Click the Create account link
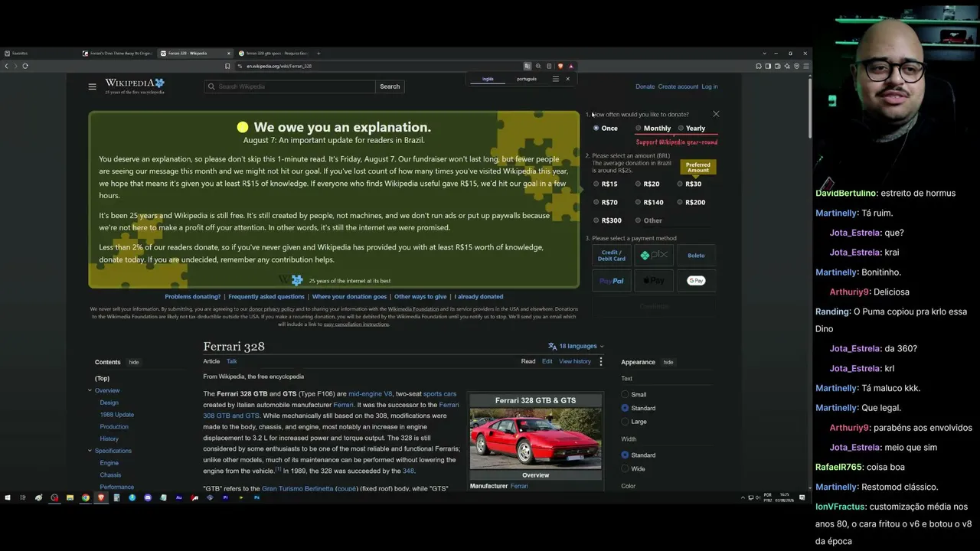The width and height of the screenshot is (980, 551). pos(678,86)
